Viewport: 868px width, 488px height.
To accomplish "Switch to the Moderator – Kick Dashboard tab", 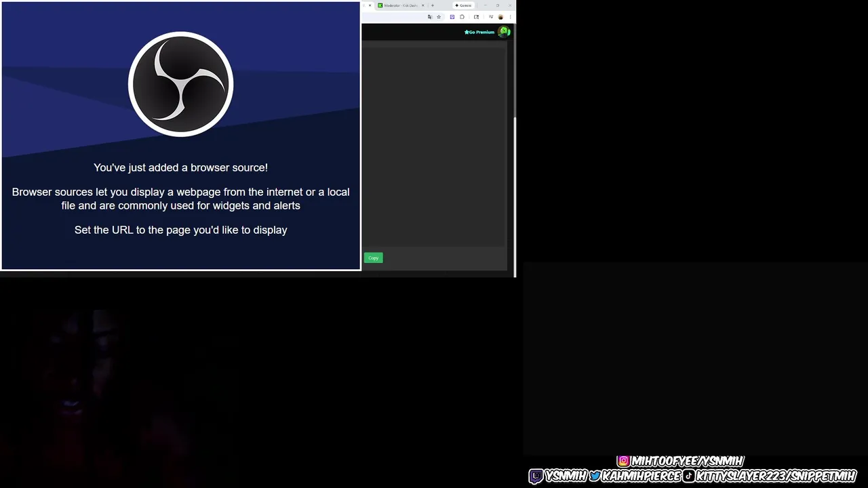I will coord(400,5).
